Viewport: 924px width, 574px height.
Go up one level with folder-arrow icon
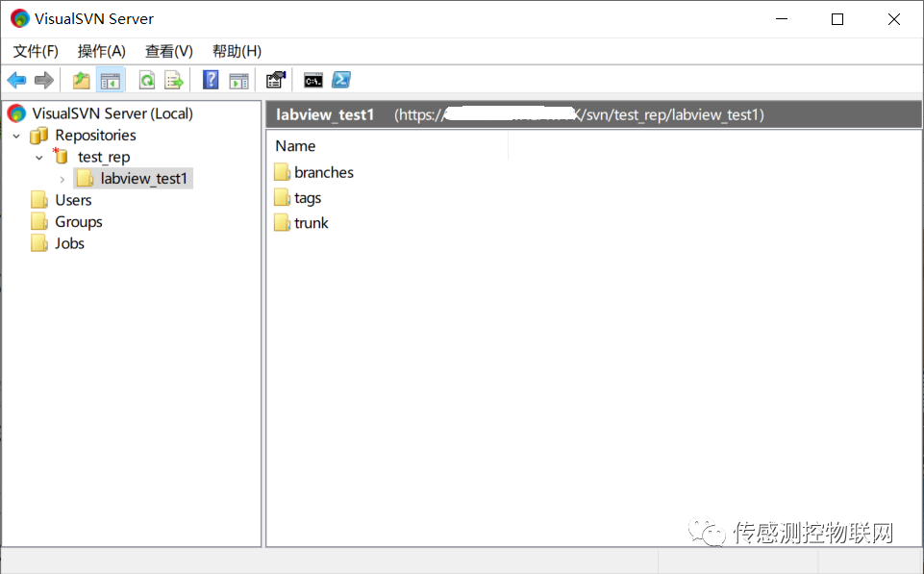pos(82,80)
